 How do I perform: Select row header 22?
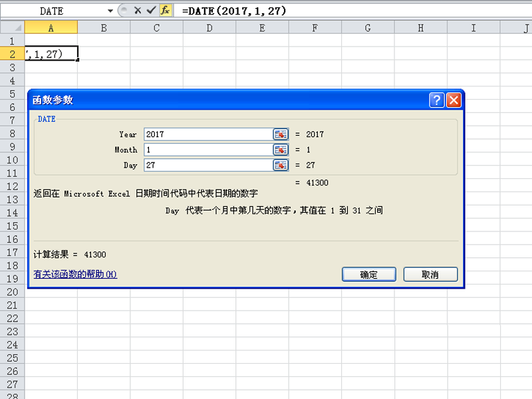[13, 318]
